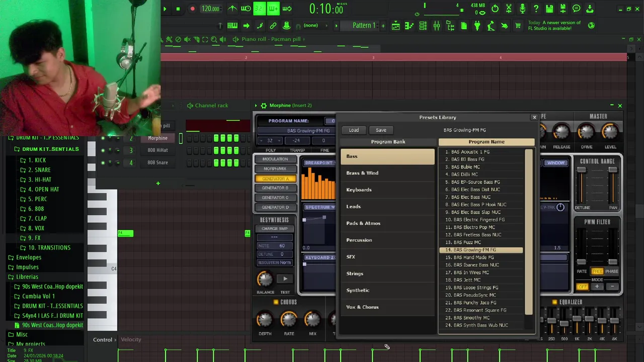This screenshot has width=644, height=362.
Task: Click the download content icon
Action: click(590, 9)
